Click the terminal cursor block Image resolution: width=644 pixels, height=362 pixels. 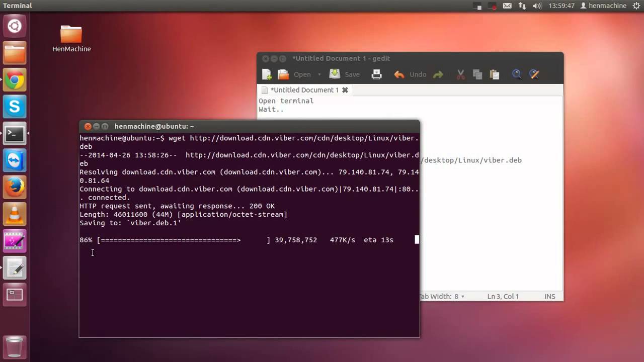(417, 240)
